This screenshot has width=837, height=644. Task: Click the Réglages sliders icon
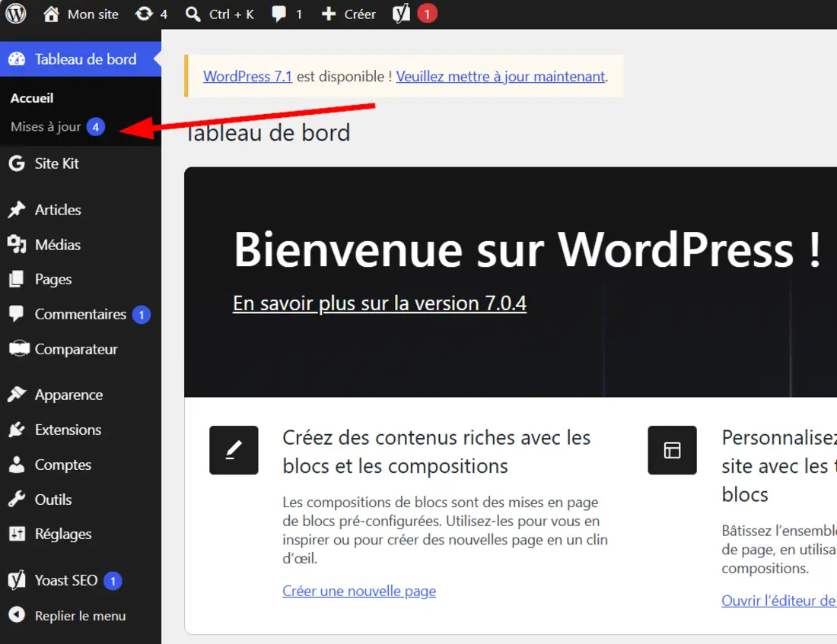(17, 534)
